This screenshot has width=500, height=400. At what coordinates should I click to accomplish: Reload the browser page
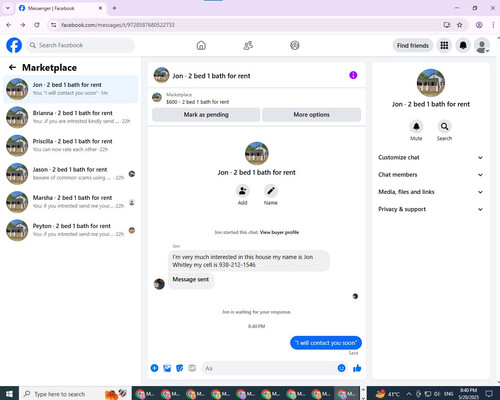click(37, 25)
